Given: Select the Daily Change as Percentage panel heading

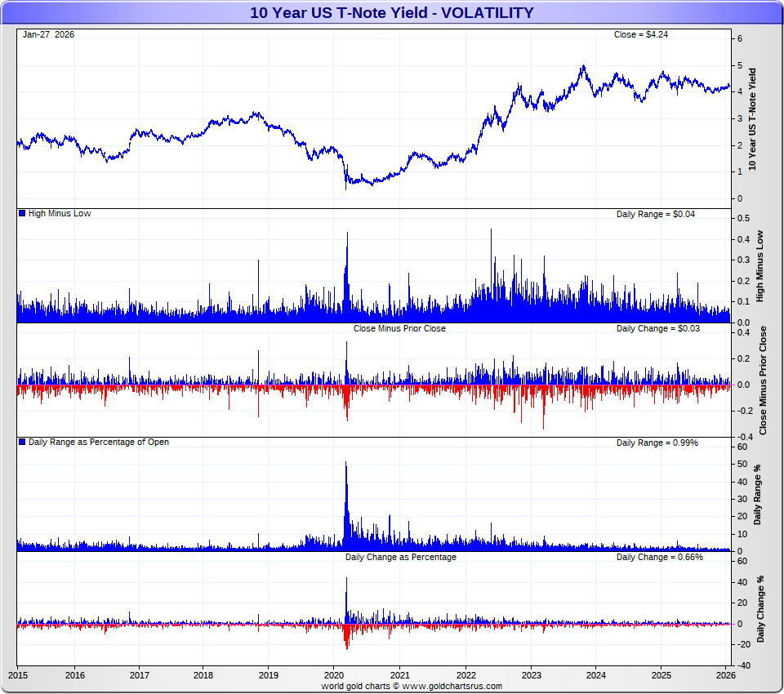Looking at the screenshot, I should pos(400,557).
